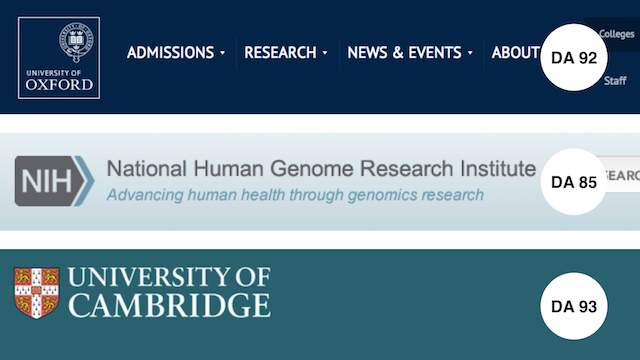
Task: Click the NIH logo badge
Action: pyautogui.click(x=54, y=181)
